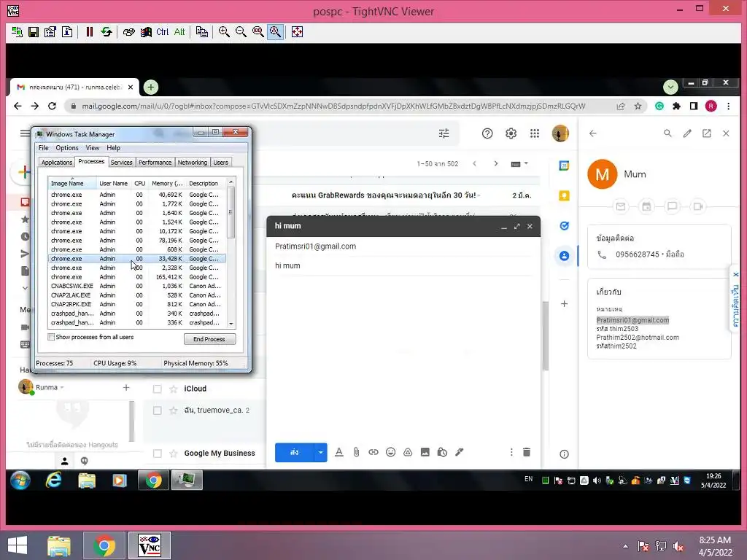This screenshot has height=560, width=747.
Task: Click the Task Manager process list scrollbar thumb
Action: tap(231, 212)
